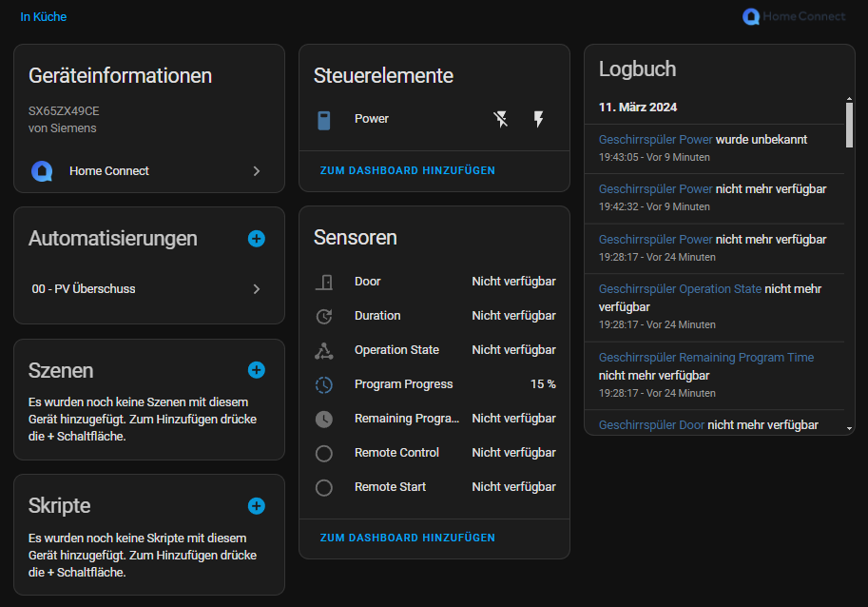868x607 pixels.
Task: Add a new script with plus icon
Action: pos(256,506)
